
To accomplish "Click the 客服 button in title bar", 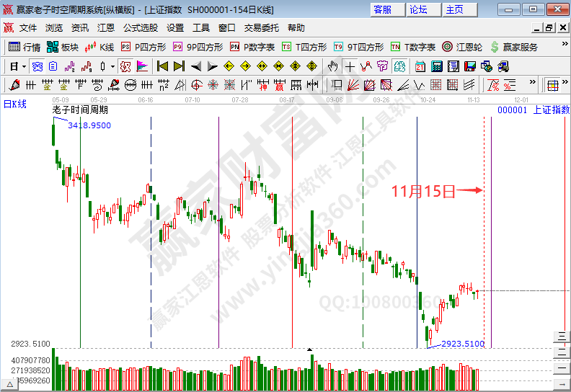I will pyautogui.click(x=383, y=9).
